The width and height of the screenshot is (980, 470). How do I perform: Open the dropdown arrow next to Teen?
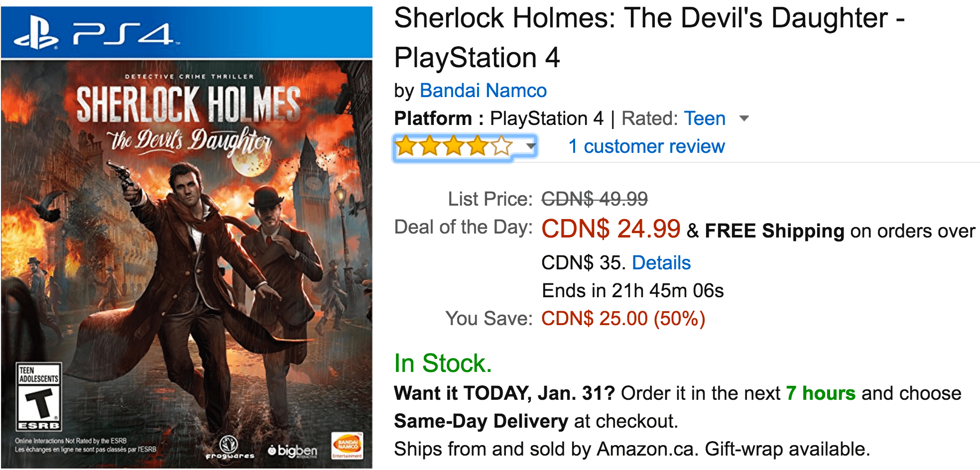pyautogui.click(x=744, y=118)
